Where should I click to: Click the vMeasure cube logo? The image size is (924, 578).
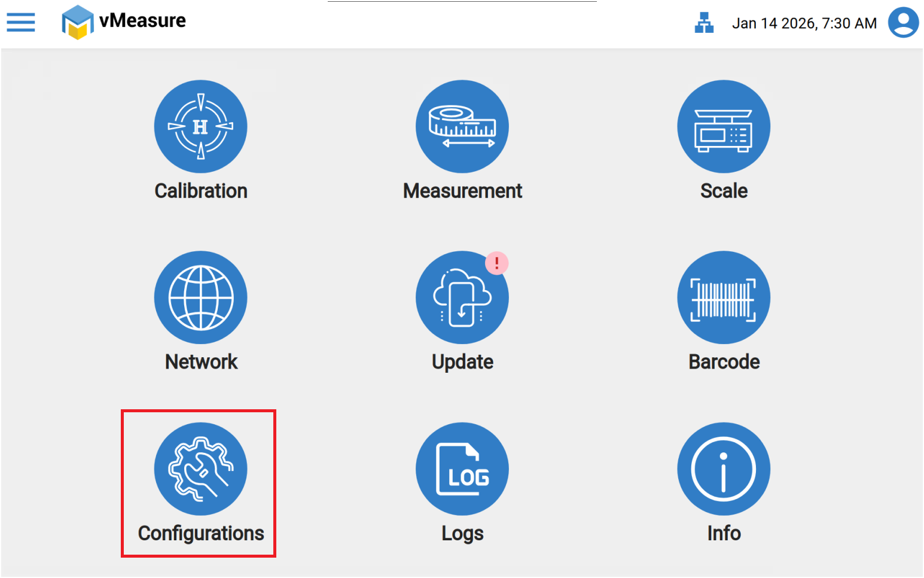[x=78, y=22]
